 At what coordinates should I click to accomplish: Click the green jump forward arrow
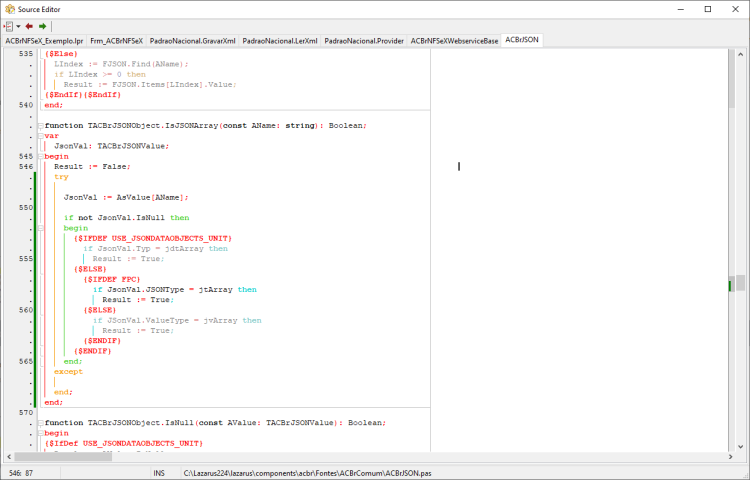[43, 26]
